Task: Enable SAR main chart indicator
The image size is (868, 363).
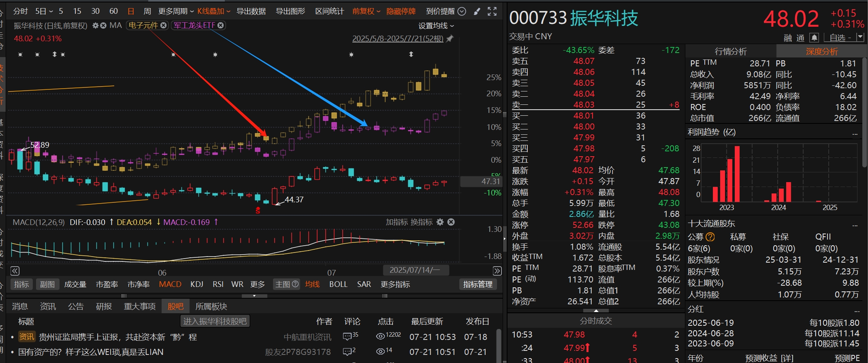Action: click(x=364, y=284)
